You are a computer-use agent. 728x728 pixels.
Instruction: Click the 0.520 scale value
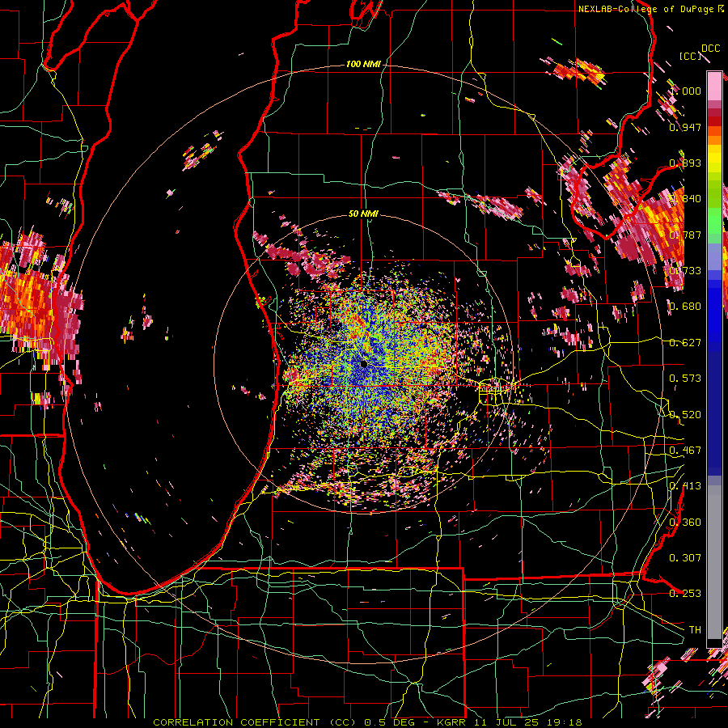click(x=685, y=415)
